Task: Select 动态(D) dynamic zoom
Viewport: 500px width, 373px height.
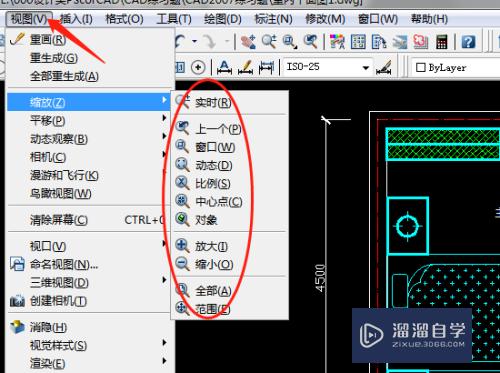Action: point(230,165)
